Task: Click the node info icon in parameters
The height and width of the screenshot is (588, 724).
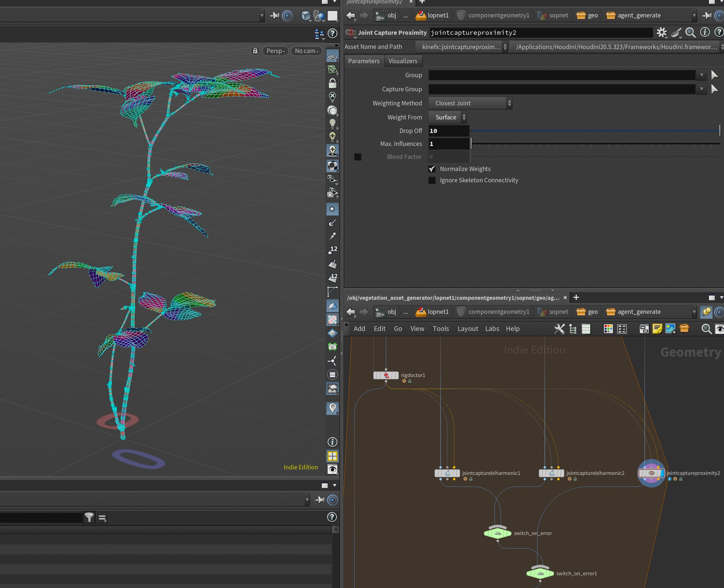Action: (x=704, y=33)
